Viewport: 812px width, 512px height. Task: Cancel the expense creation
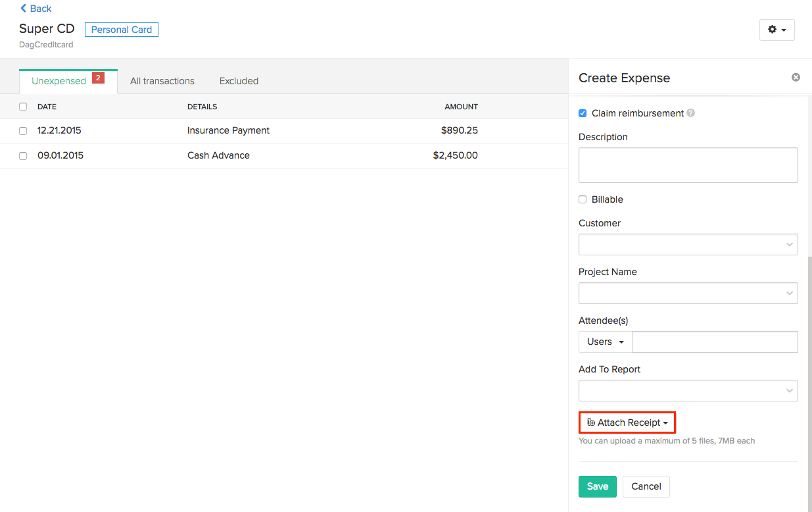click(646, 486)
